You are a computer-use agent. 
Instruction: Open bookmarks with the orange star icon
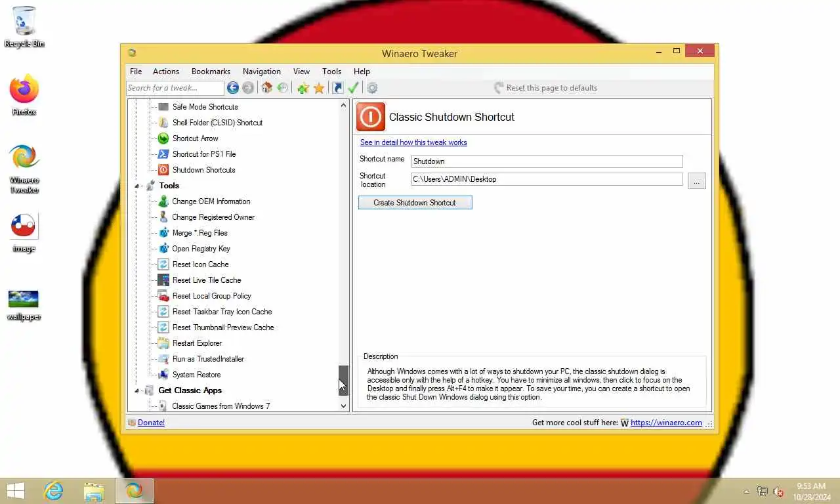[319, 88]
